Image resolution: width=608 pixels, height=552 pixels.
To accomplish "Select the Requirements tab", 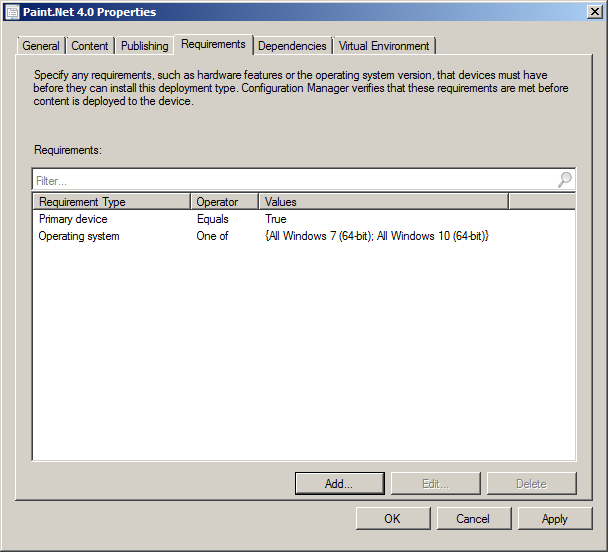I will point(213,44).
